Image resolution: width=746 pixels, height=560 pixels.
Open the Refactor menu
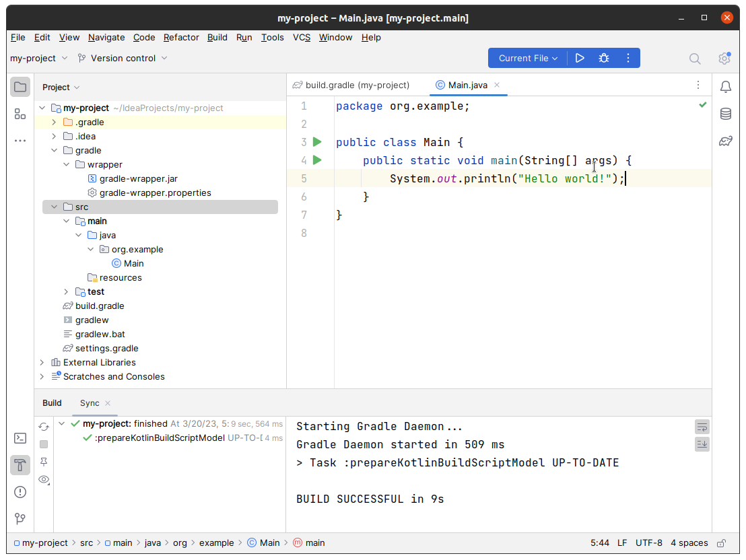[x=181, y=37]
